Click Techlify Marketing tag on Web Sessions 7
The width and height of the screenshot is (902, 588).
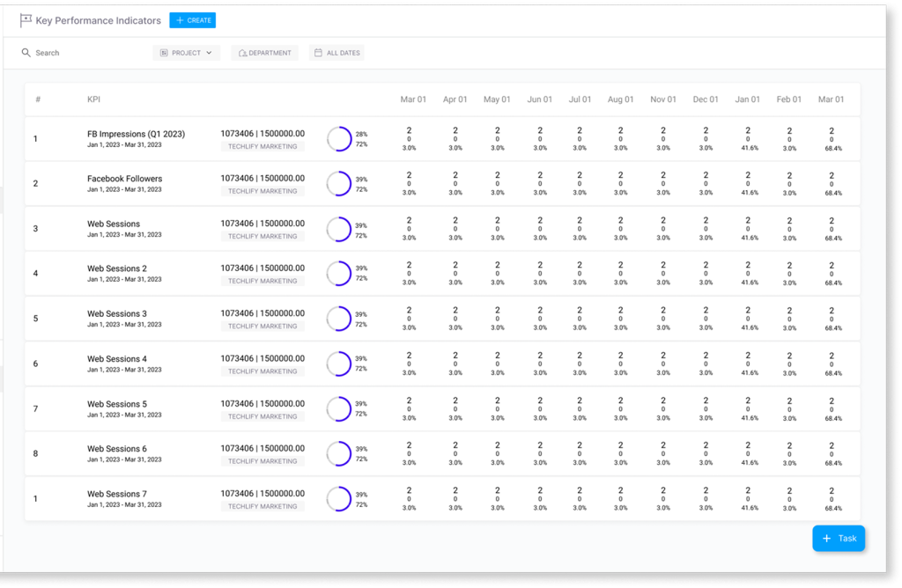tap(262, 507)
